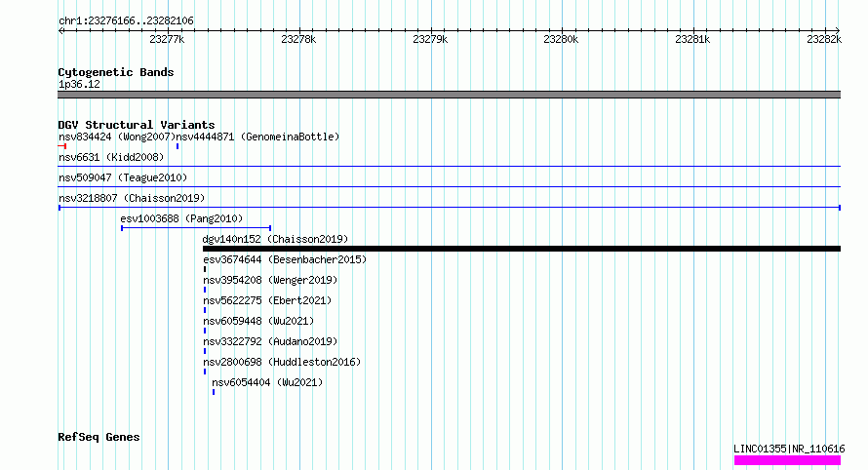868x470 pixels.
Task: Select variant esv1003688 (Pang2010) label
Action: [x=181, y=218]
